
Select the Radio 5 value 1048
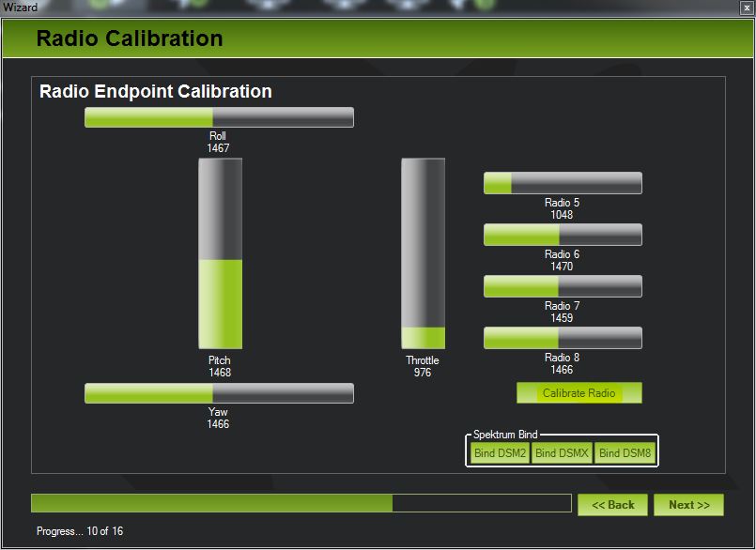pyautogui.click(x=562, y=215)
